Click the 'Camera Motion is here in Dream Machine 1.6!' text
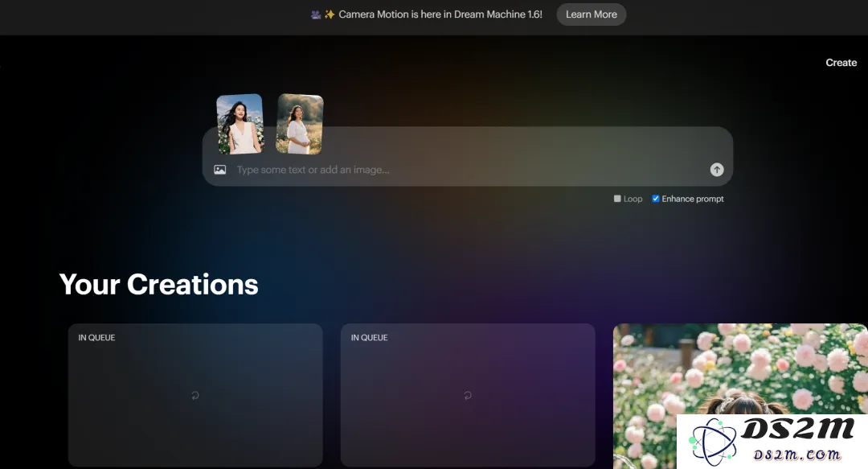868x469 pixels. (440, 14)
